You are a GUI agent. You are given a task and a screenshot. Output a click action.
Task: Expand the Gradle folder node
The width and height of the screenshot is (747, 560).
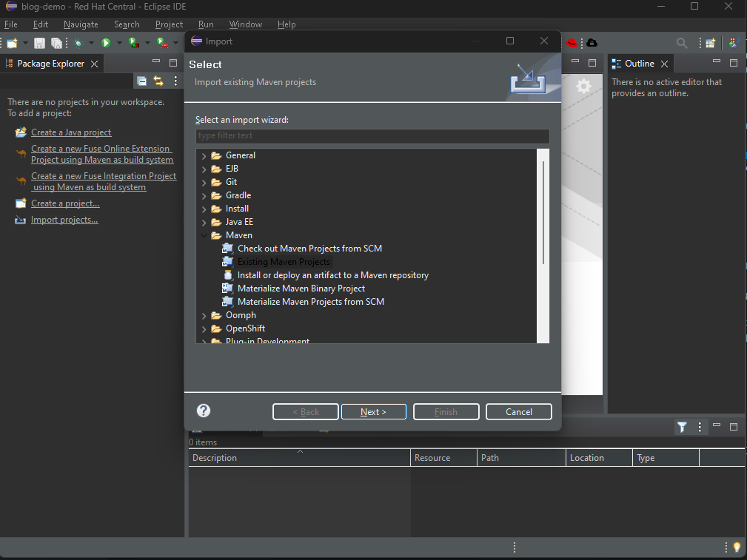click(204, 196)
